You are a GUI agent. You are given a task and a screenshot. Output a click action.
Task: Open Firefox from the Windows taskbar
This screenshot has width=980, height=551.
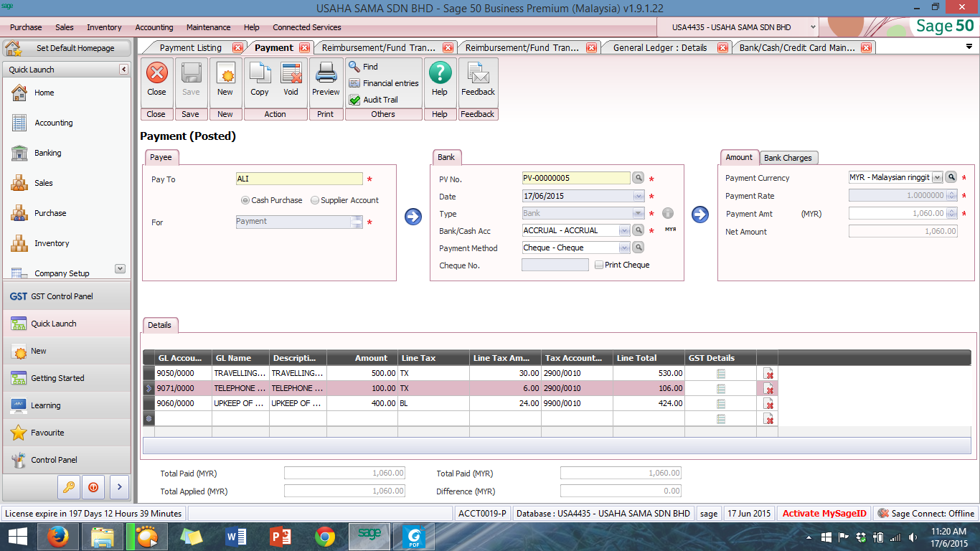coord(57,536)
